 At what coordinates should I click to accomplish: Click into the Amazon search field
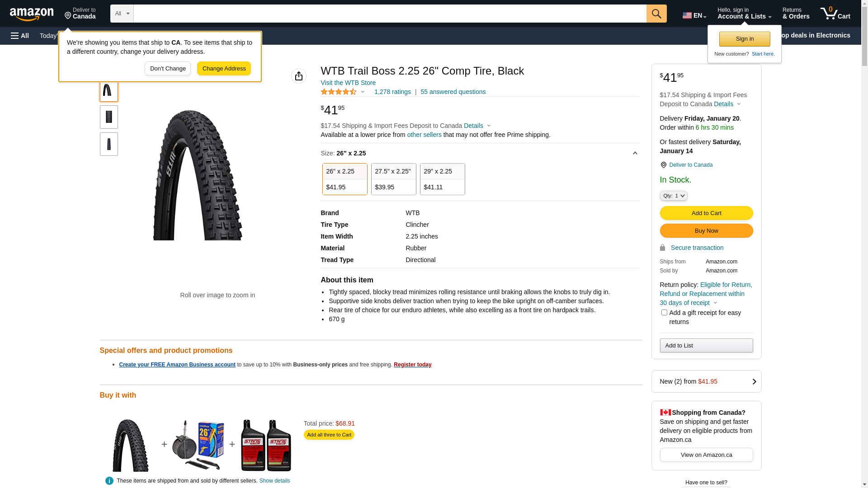tap(390, 14)
